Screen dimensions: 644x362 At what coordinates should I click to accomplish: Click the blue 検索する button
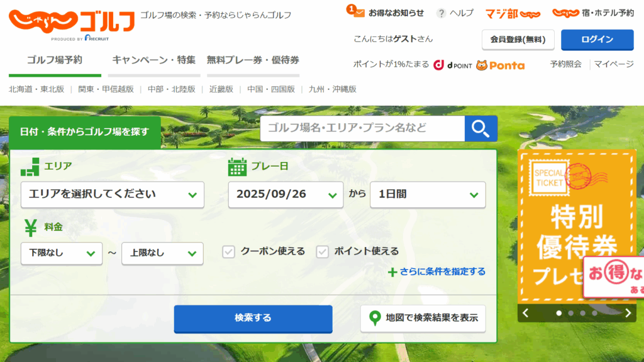(x=253, y=319)
